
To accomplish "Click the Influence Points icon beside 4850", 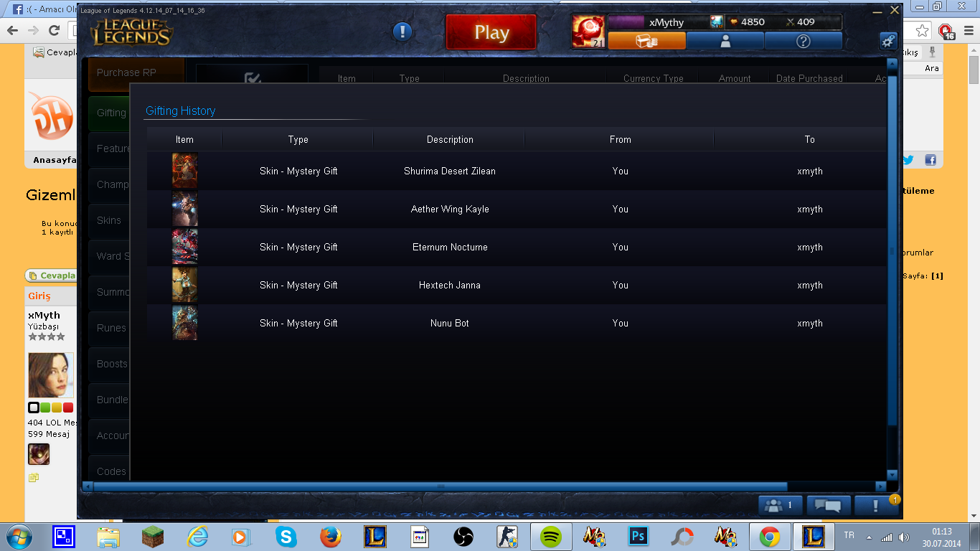I will 734,22.
